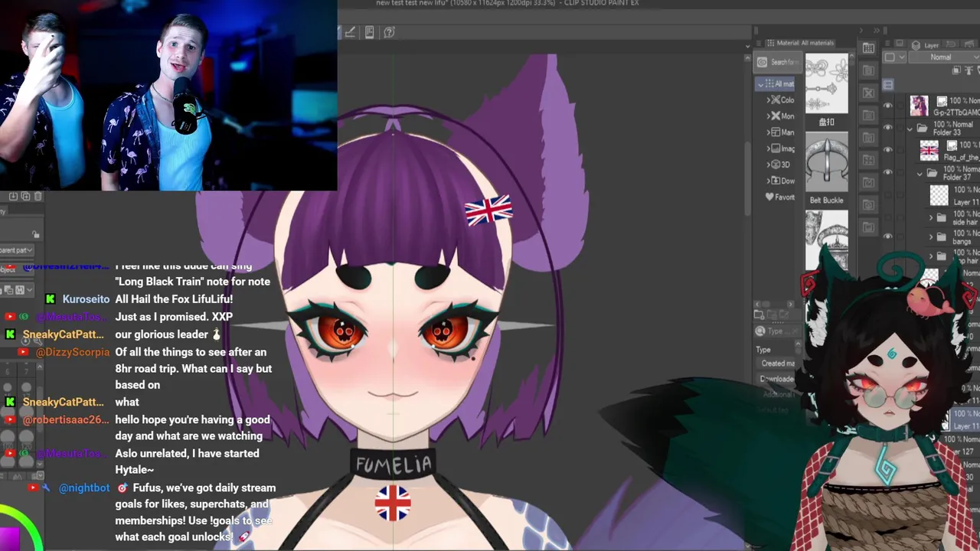Screen dimensions: 980x551
Task: Click the highlighted blue layer view icon
Action: point(888,84)
